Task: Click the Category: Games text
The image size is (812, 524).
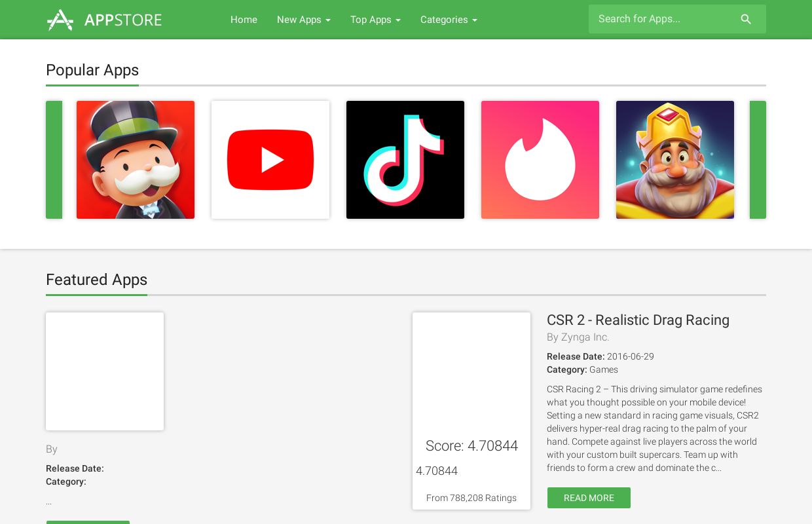Action: coord(582,369)
